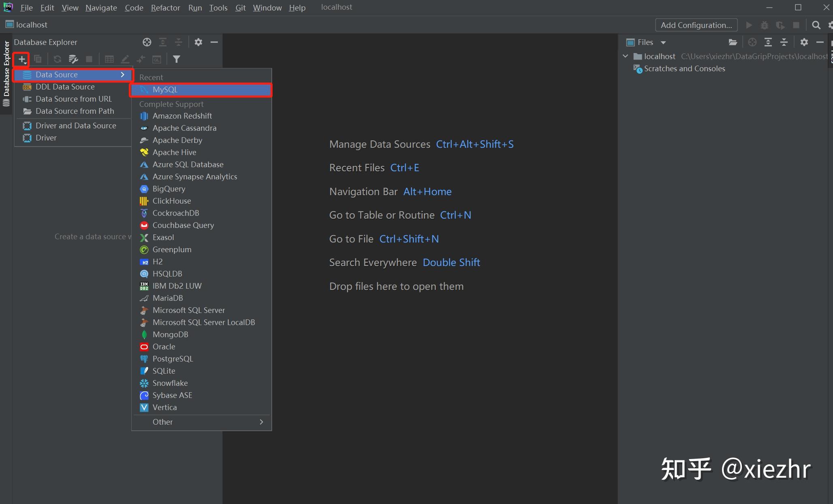Open Files panel settings gear
This screenshot has width=833, height=504.
point(804,42)
